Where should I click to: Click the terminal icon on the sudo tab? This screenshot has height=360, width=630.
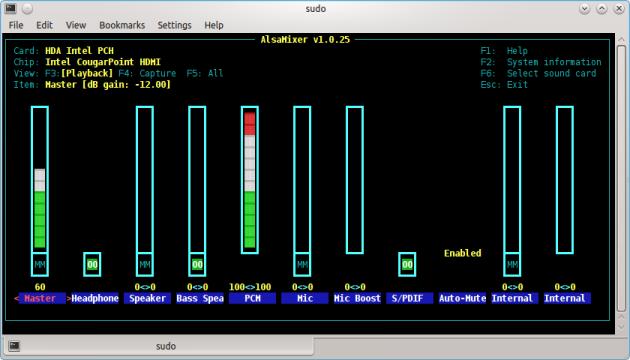[x=14, y=346]
